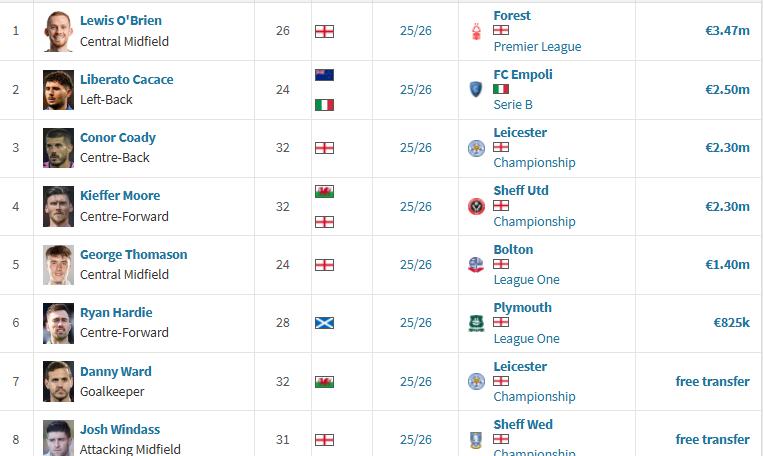Click Liberato Cacace's New Zealand flag

tap(324, 75)
